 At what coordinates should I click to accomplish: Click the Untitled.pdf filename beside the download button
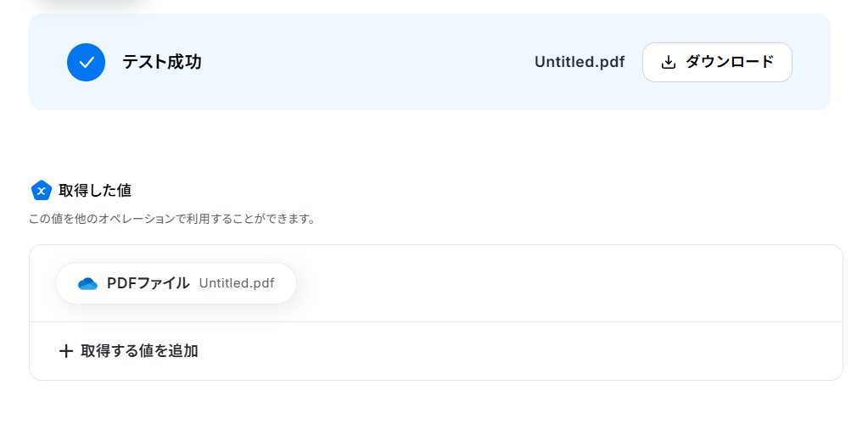click(580, 62)
